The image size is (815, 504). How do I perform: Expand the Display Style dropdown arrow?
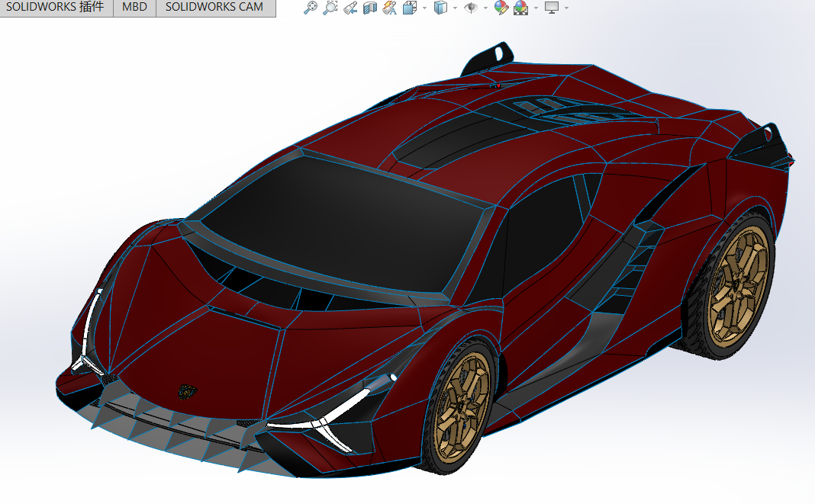(455, 8)
